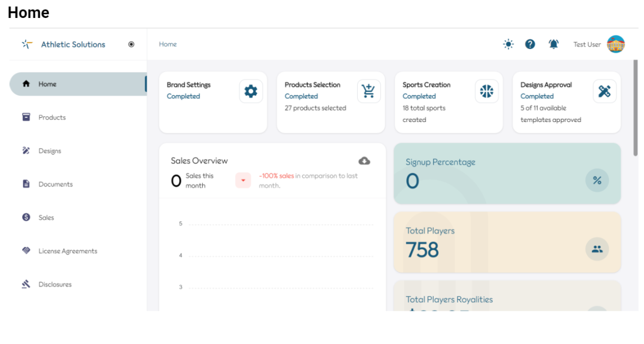Image resolution: width=644 pixels, height=344 pixels.
Task: Click chart axis label 4
Action: click(180, 256)
